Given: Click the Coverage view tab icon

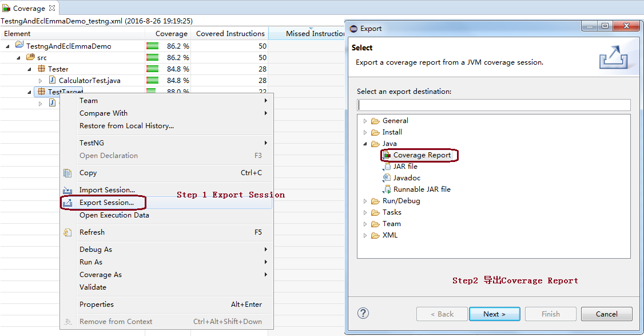Looking at the screenshot, I should [x=6, y=8].
